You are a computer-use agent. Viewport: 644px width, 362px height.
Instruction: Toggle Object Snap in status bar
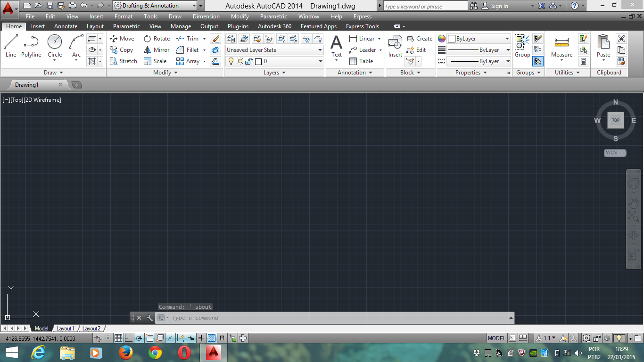point(149,338)
